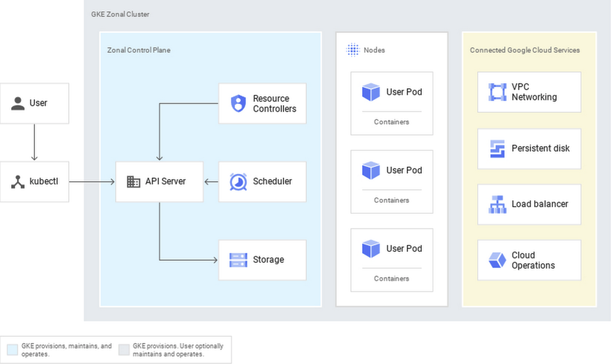This screenshot has height=364, width=611.
Task: Click the Nodes dotted grid icon
Action: 353,50
